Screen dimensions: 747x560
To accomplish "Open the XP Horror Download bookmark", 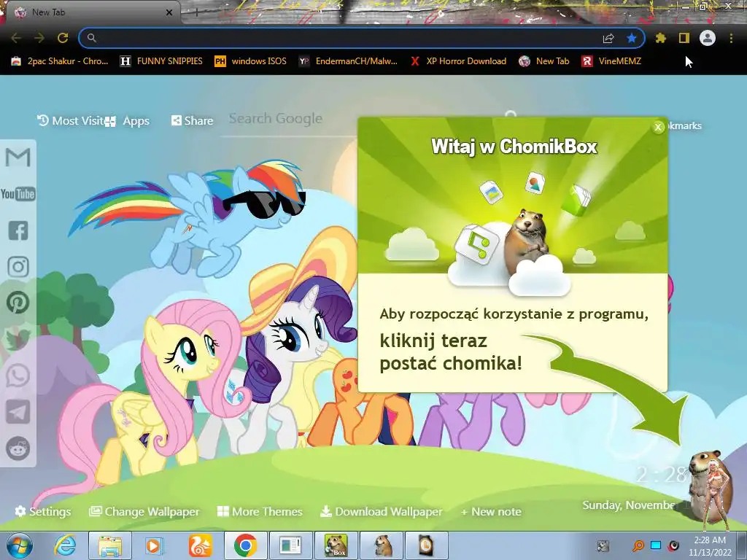I will pyautogui.click(x=458, y=61).
